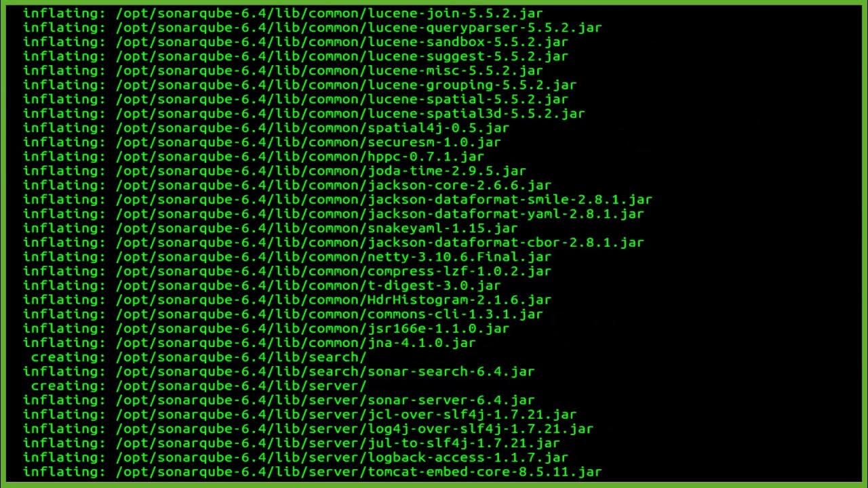This screenshot has height=488, width=868.
Task: Click the jna-4.1.0.jar line
Action: [x=250, y=343]
